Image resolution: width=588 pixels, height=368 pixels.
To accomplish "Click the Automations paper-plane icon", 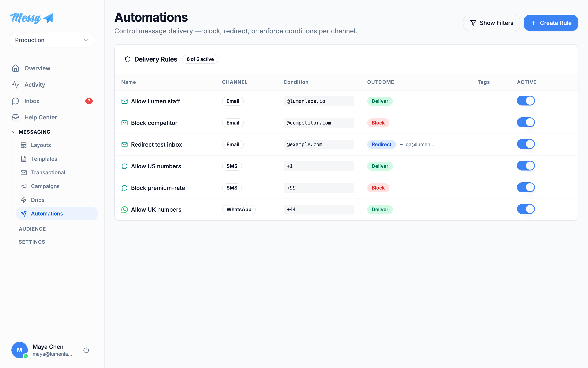I will (x=23, y=213).
